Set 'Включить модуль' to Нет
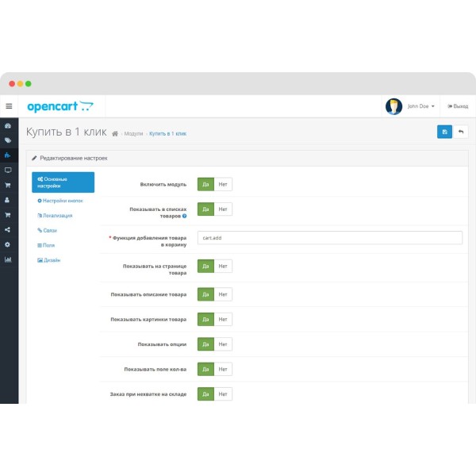 pos(223,184)
